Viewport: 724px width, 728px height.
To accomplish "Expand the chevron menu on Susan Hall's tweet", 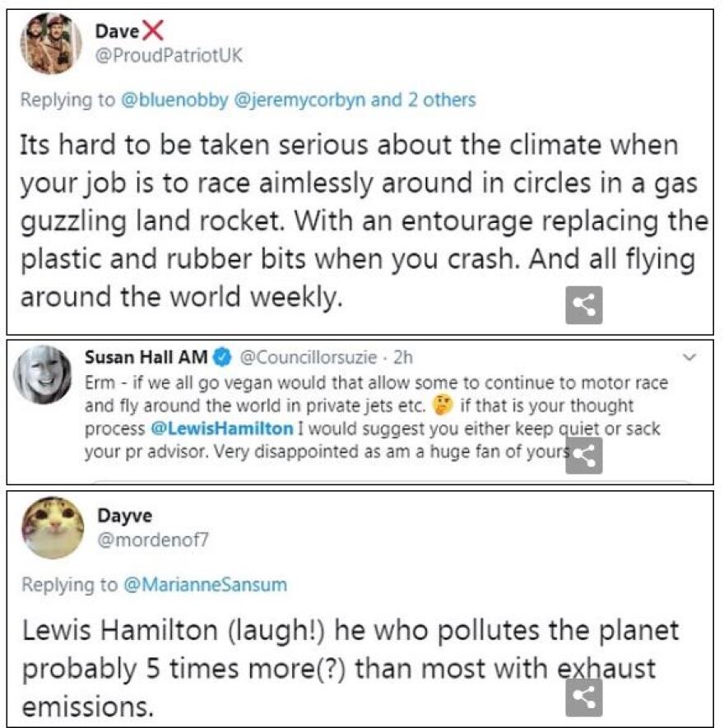I will (689, 358).
